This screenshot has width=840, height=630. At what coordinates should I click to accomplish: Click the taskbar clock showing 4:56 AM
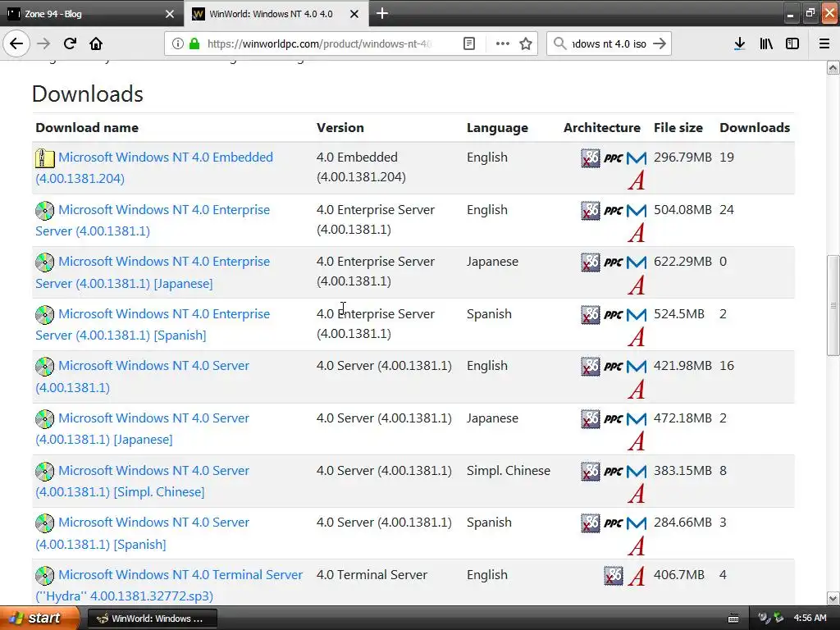(x=810, y=618)
